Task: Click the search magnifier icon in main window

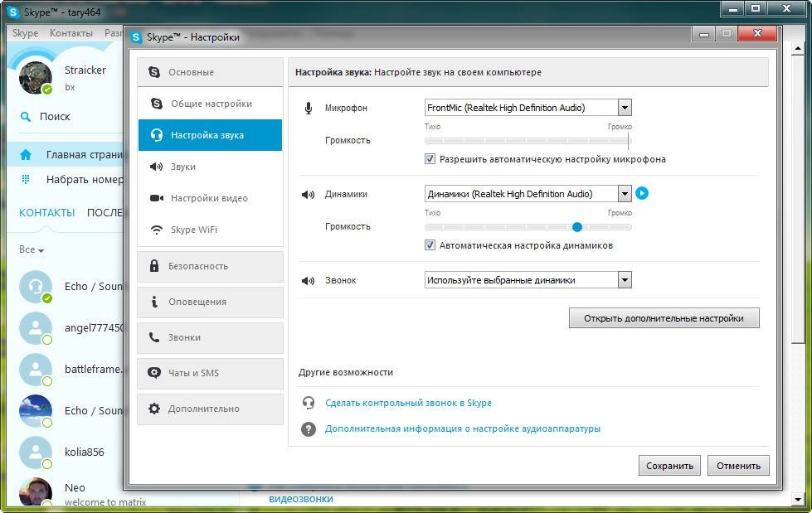Action: (26, 117)
